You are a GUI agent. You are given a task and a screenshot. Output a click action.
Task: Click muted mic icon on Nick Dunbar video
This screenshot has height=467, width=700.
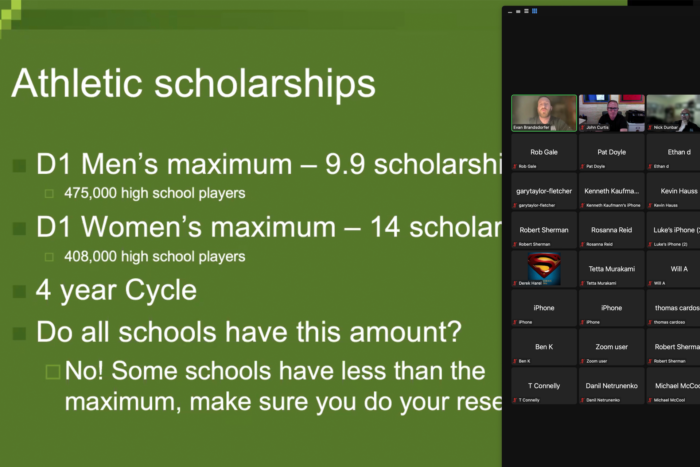[x=650, y=128]
